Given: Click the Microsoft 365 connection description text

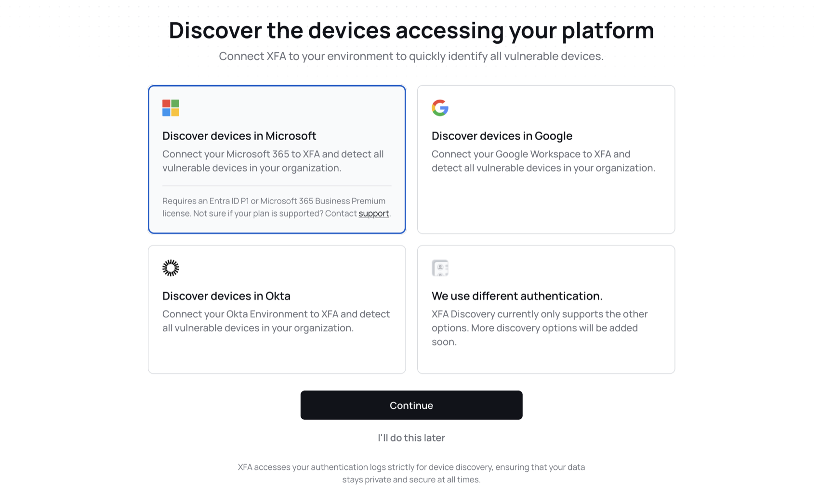Looking at the screenshot, I should [273, 161].
